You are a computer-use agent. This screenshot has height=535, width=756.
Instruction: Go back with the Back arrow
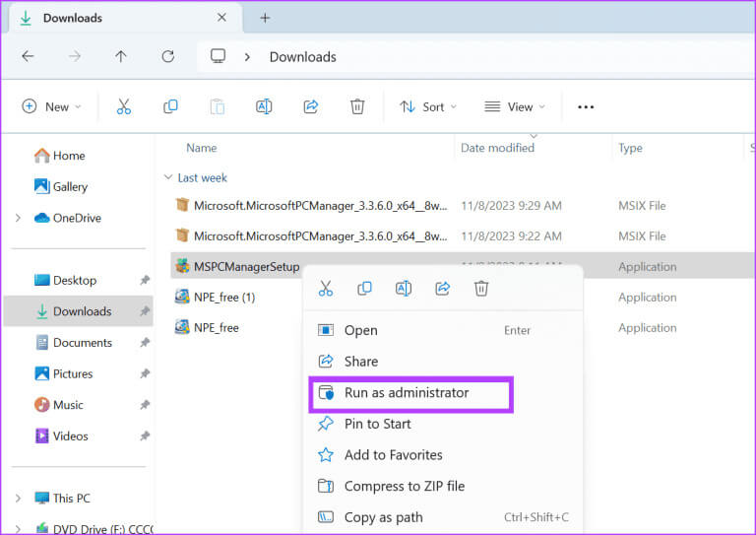pyautogui.click(x=28, y=56)
